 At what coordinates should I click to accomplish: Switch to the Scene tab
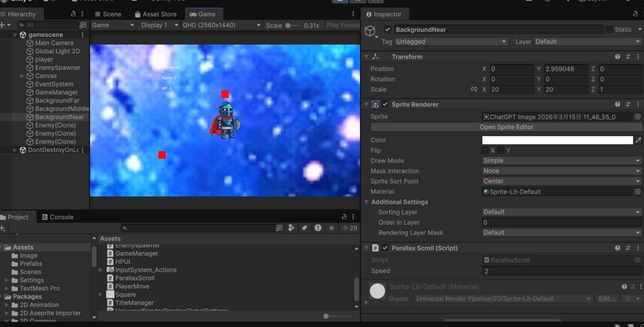[107, 14]
